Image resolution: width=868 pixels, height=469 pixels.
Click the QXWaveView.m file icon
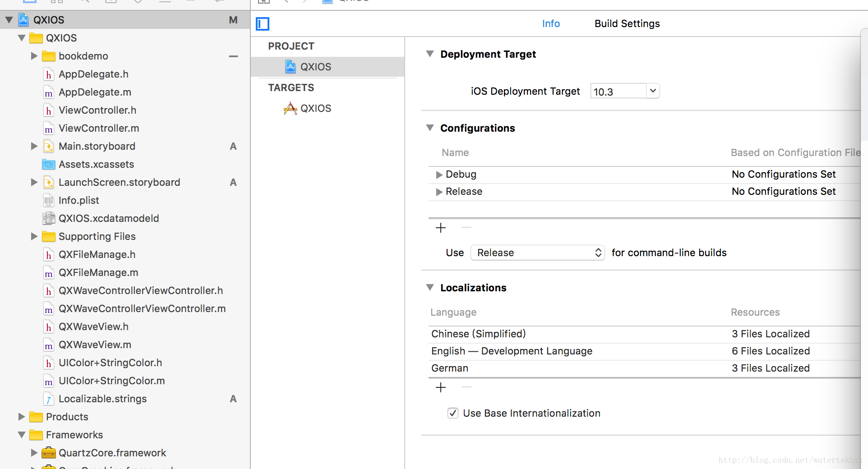pos(49,345)
